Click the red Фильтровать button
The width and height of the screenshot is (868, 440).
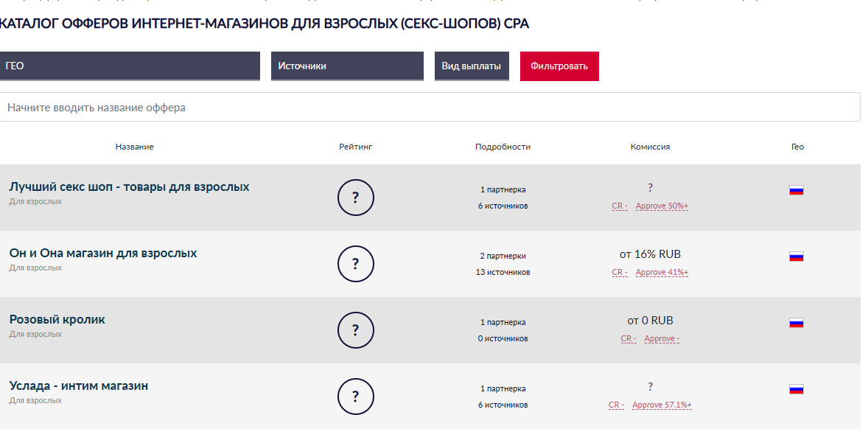pyautogui.click(x=559, y=66)
